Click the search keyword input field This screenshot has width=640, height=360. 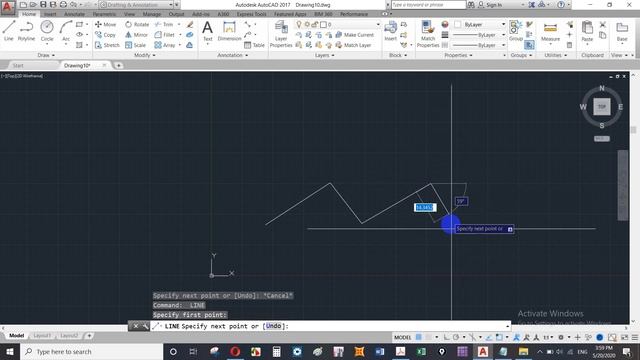429,5
